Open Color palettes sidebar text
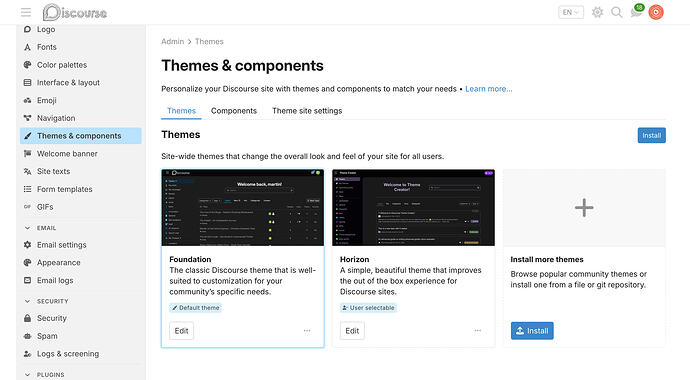Screen dimensions: 690x380 pos(62,65)
